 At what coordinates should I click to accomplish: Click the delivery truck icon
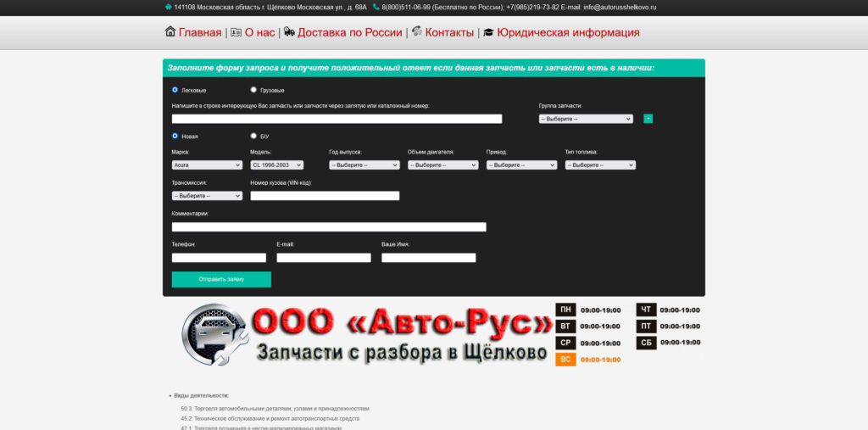[290, 32]
